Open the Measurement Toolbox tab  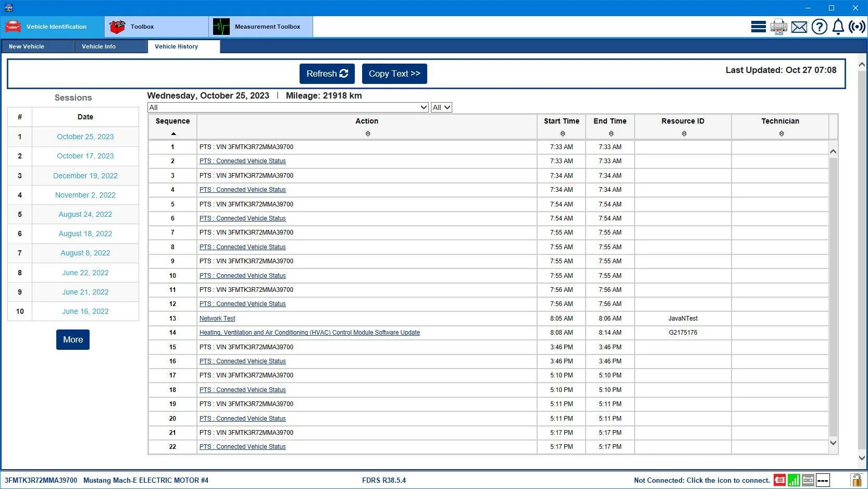click(261, 27)
